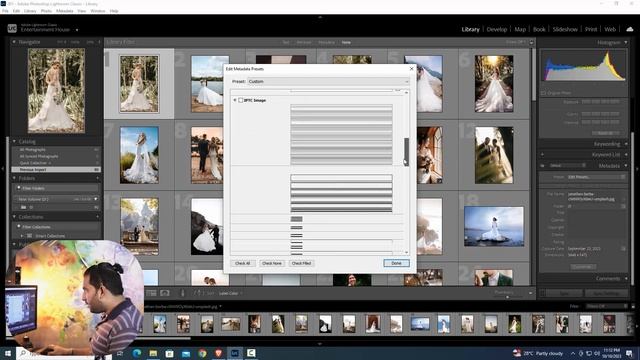The image size is (640, 360).
Task: Open the metadata Preset Edit Presets dropdown
Action: click(596, 177)
